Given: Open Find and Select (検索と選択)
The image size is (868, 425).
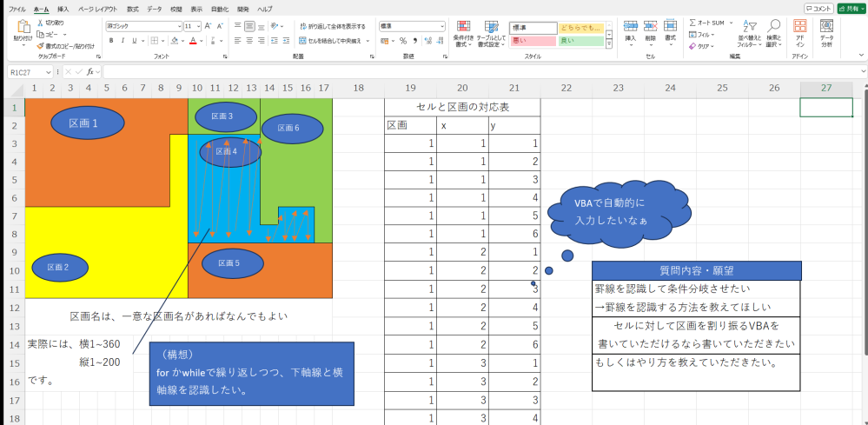Looking at the screenshot, I should point(773,33).
